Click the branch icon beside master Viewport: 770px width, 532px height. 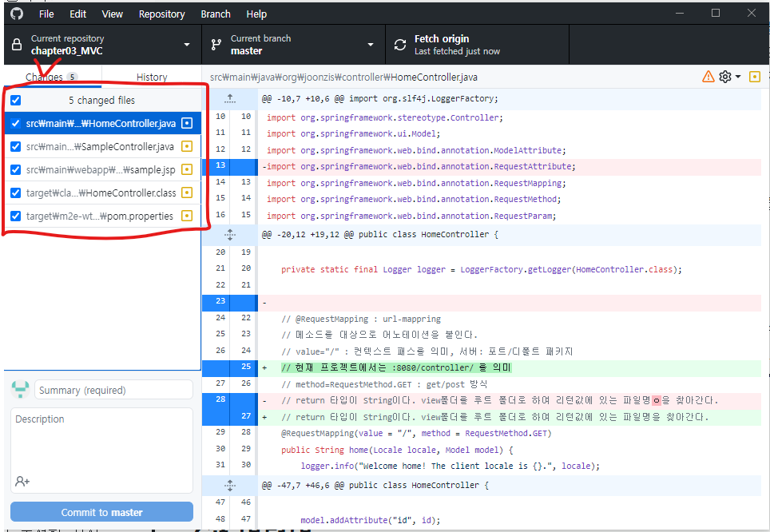(x=216, y=45)
